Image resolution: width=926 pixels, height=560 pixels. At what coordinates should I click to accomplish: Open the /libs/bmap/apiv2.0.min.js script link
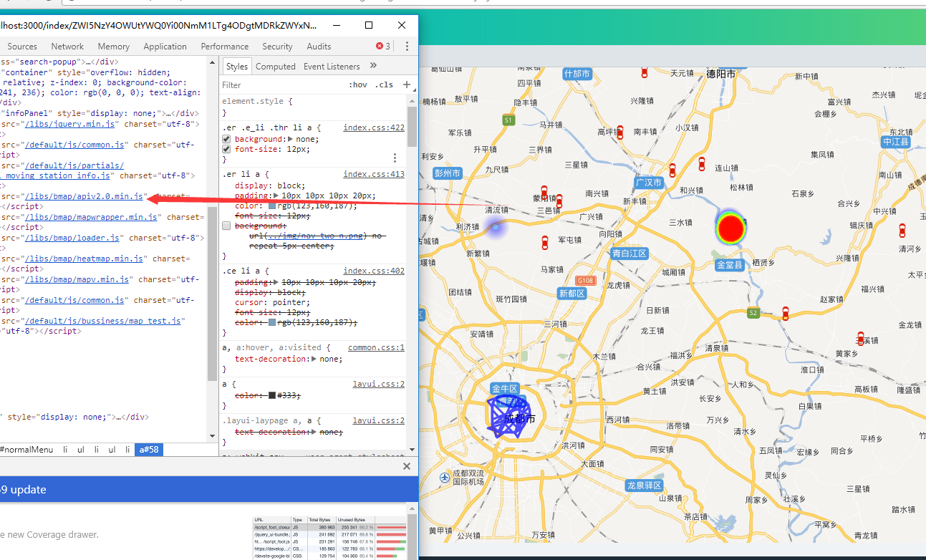(85, 196)
